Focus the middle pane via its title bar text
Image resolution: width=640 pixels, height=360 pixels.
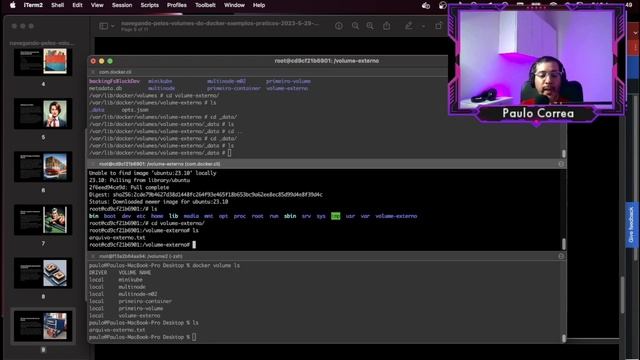160,164
